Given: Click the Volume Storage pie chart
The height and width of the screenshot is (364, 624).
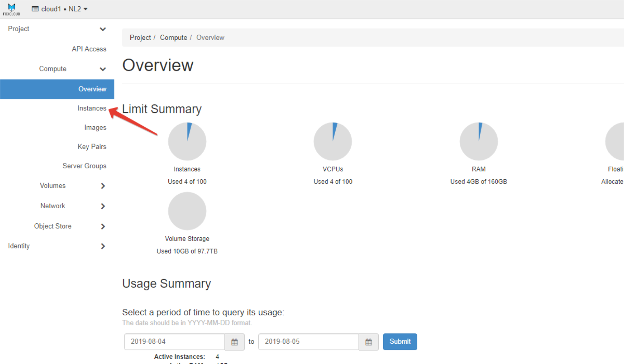Looking at the screenshot, I should coord(187,211).
